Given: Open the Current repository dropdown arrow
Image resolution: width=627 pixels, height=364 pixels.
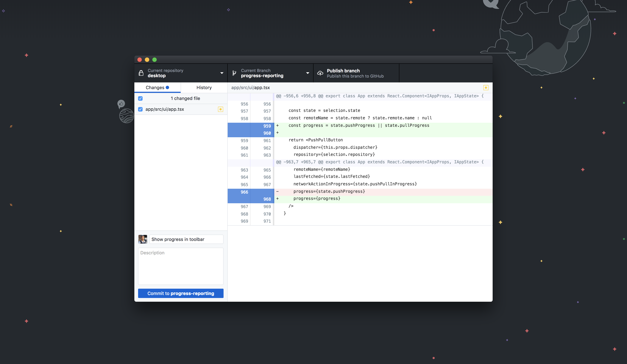Looking at the screenshot, I should tap(222, 73).
